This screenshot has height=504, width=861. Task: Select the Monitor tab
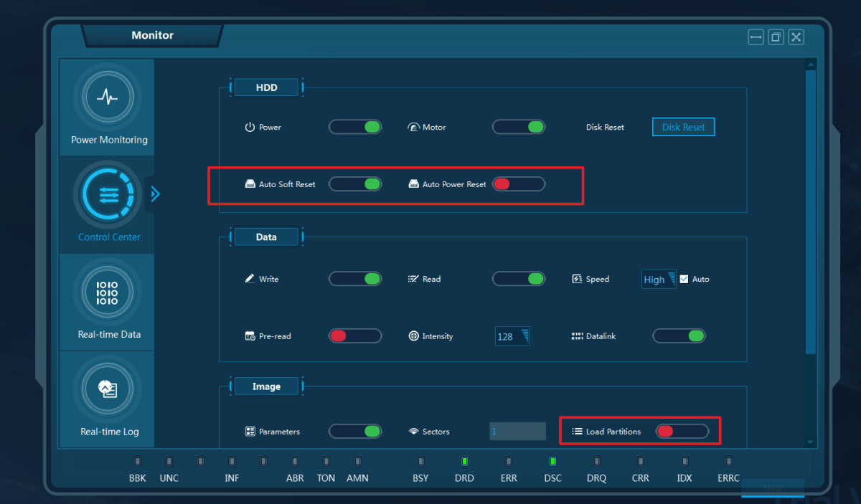[x=152, y=34]
